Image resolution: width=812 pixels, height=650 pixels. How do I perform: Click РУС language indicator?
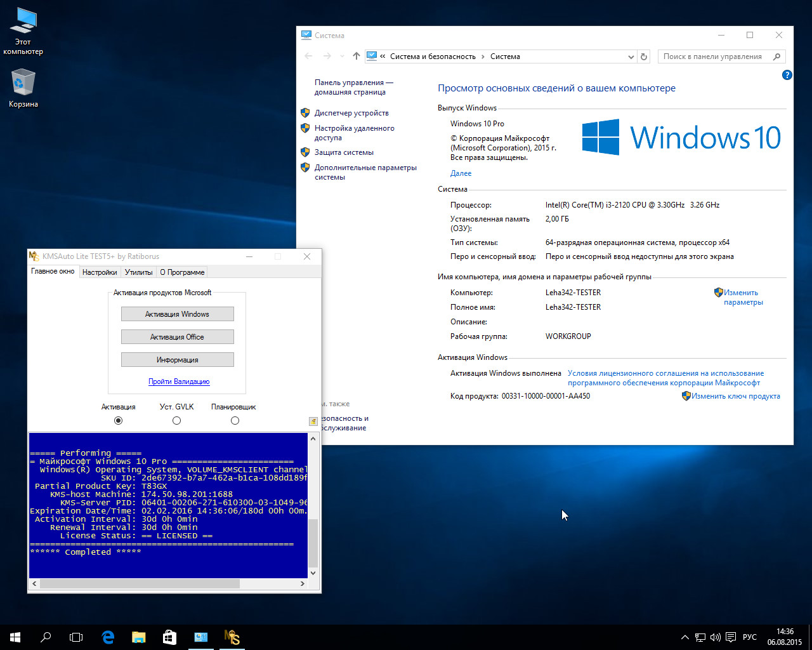click(x=750, y=637)
